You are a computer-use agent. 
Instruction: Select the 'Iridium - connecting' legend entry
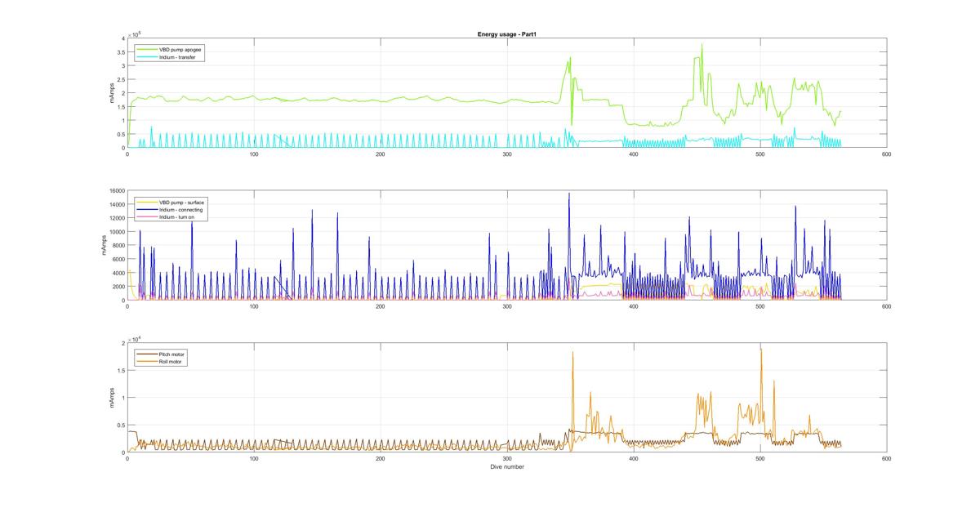point(182,210)
